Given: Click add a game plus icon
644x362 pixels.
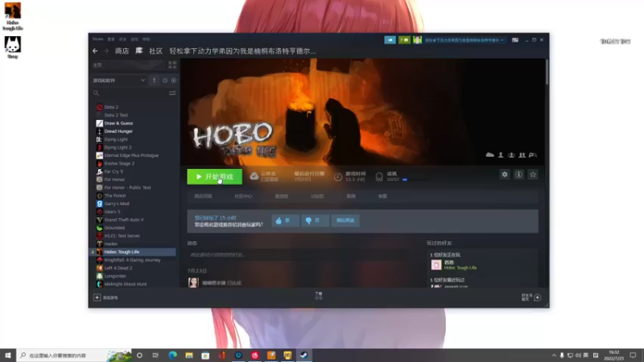Looking at the screenshot, I should click(x=97, y=298).
